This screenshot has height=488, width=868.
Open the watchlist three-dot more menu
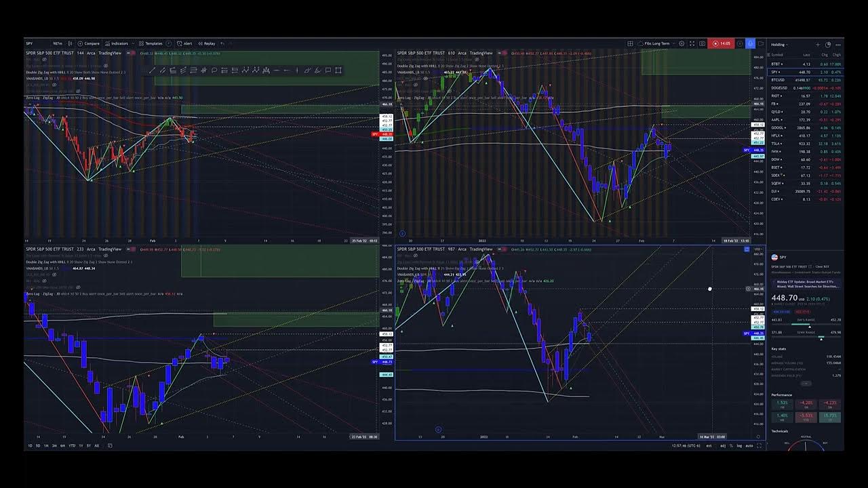(x=838, y=44)
